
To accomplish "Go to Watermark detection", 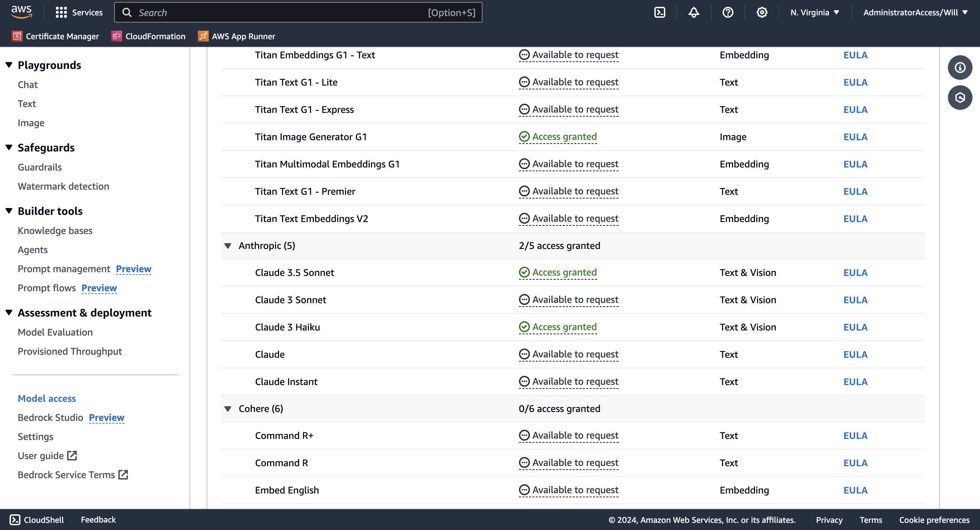I will [x=63, y=187].
